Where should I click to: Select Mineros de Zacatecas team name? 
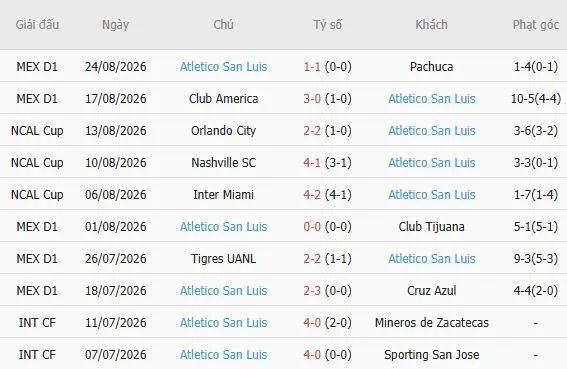point(431,323)
